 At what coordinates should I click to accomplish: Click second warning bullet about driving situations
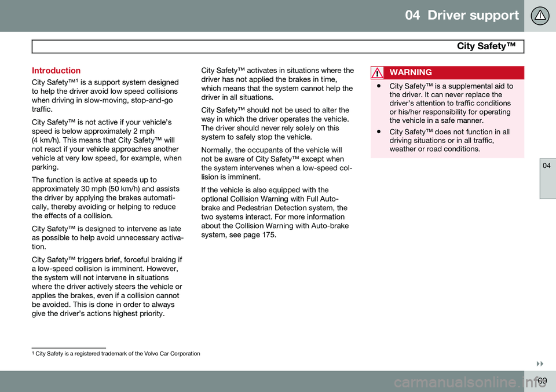tap(449, 140)
